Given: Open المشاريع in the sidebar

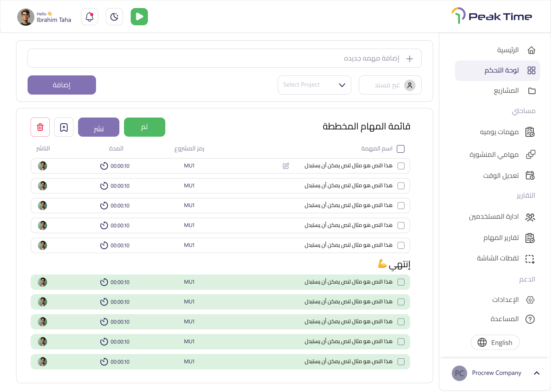Looking at the screenshot, I should (x=506, y=91).
